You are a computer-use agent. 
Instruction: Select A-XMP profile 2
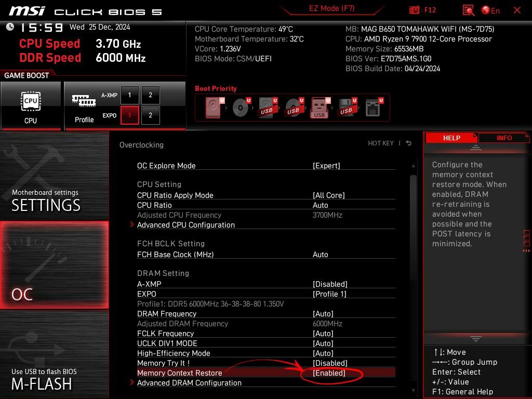pyautogui.click(x=150, y=95)
